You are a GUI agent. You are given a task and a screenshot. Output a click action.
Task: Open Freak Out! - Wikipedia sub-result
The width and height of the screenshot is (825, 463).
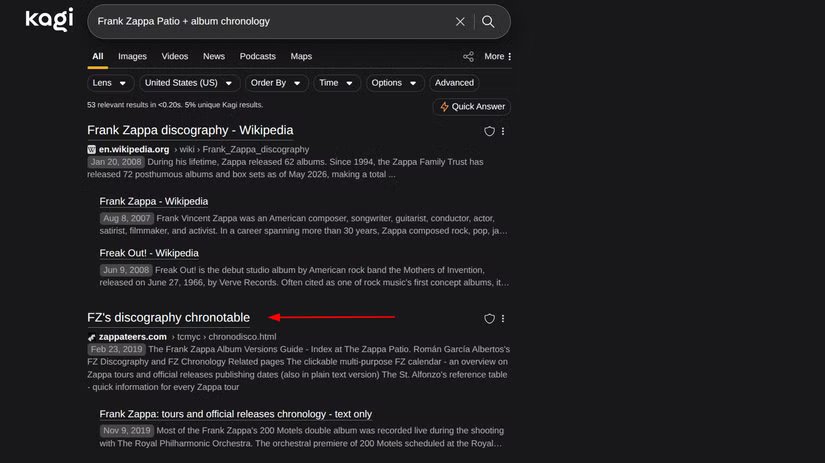[149, 253]
